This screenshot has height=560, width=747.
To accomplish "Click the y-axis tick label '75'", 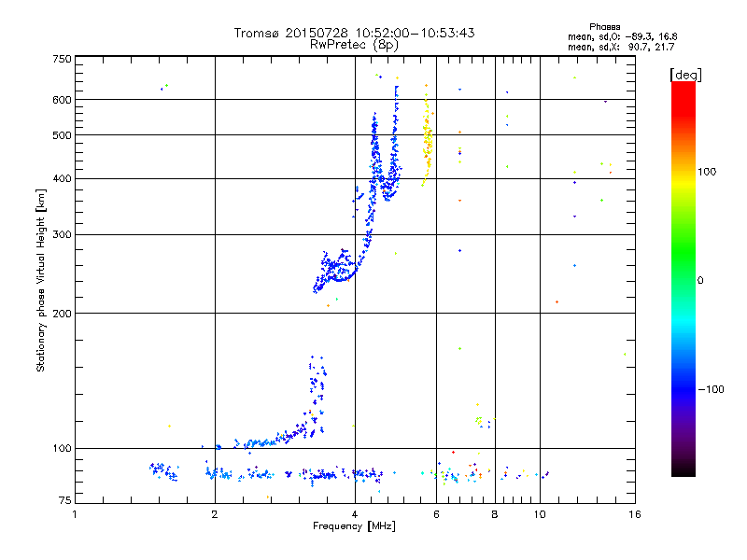I will 65,500.
